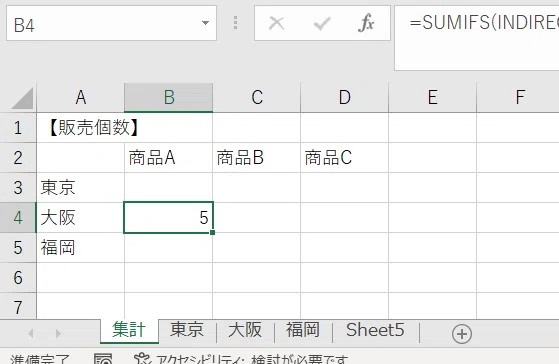Select row 2 header
Viewport: 559px width, 364px height.
click(x=18, y=158)
